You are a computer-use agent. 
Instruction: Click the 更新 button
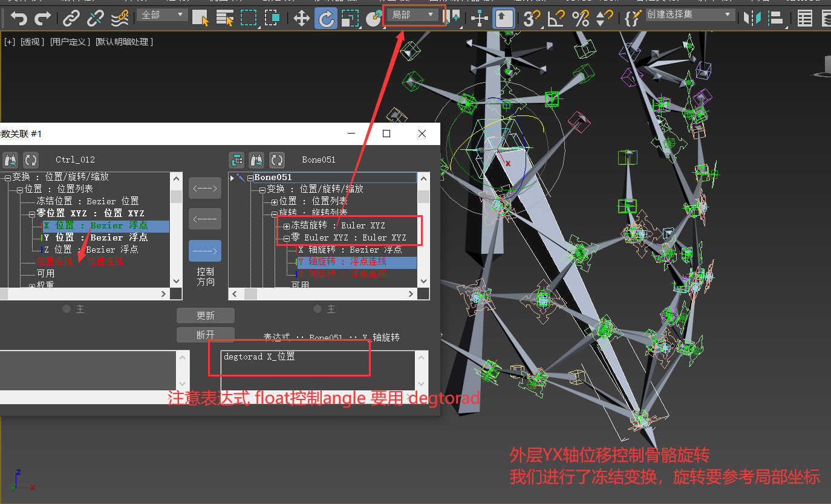pos(206,315)
